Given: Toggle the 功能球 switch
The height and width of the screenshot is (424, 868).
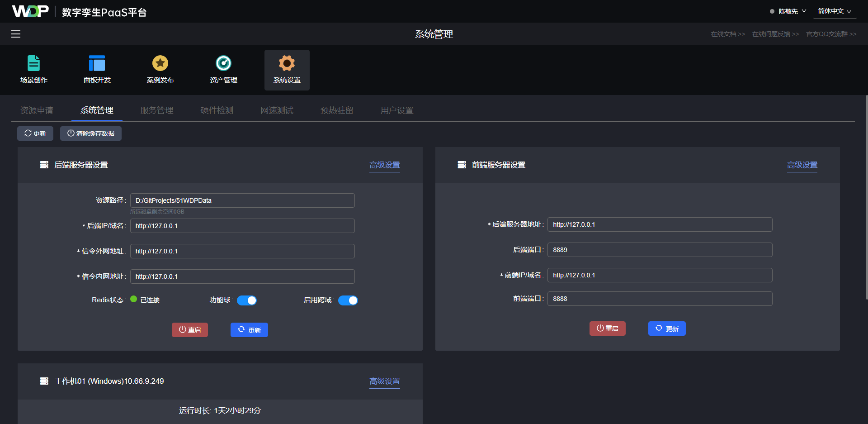Looking at the screenshot, I should [x=247, y=300].
